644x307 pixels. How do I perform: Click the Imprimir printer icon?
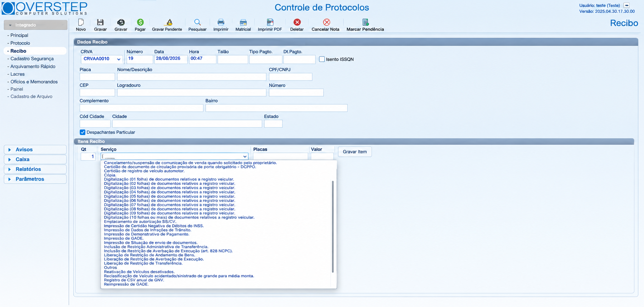pyautogui.click(x=221, y=22)
